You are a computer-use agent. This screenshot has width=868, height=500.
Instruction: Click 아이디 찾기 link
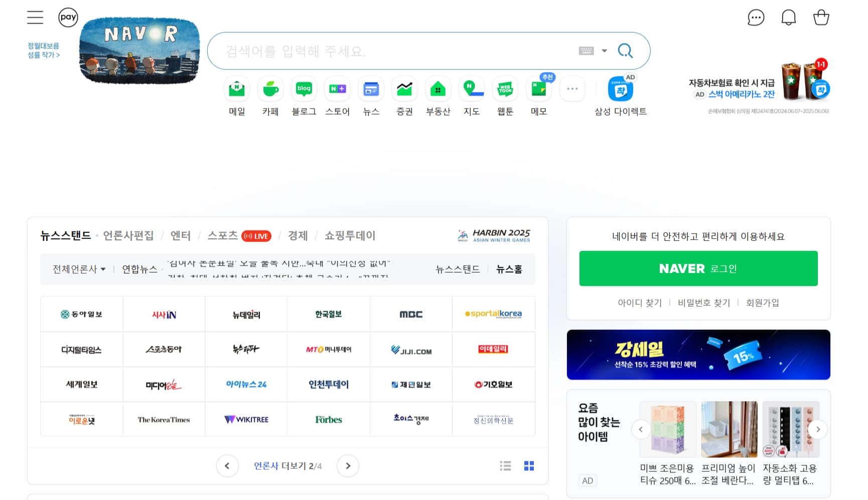tap(640, 303)
